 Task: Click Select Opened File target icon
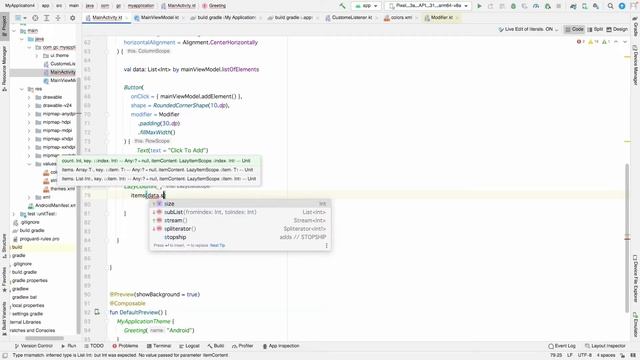pyautogui.click(x=35, y=18)
